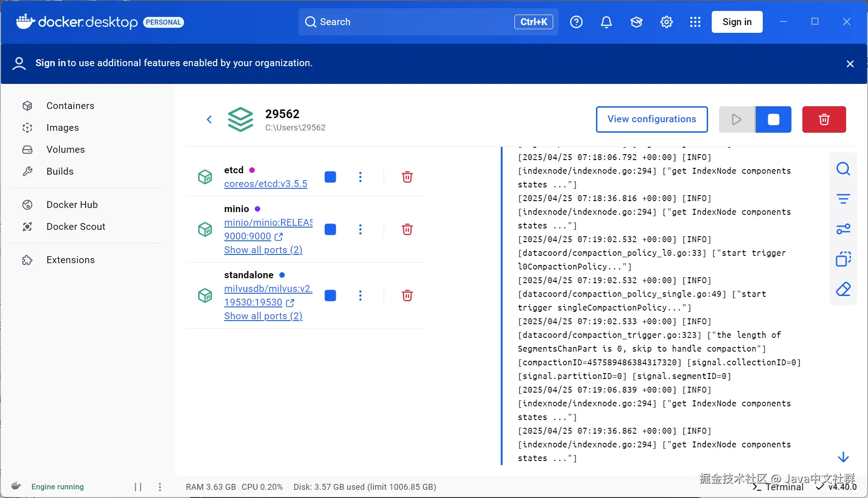Stop the standalone container

click(330, 296)
